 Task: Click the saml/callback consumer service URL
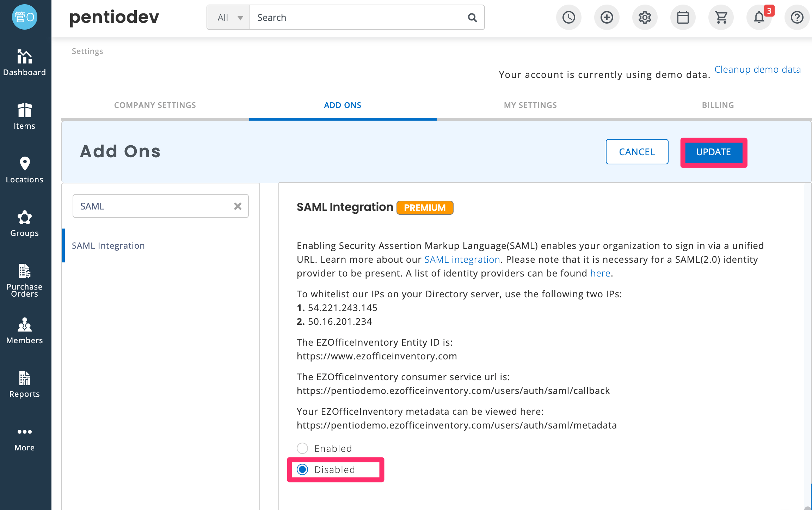coord(453,391)
